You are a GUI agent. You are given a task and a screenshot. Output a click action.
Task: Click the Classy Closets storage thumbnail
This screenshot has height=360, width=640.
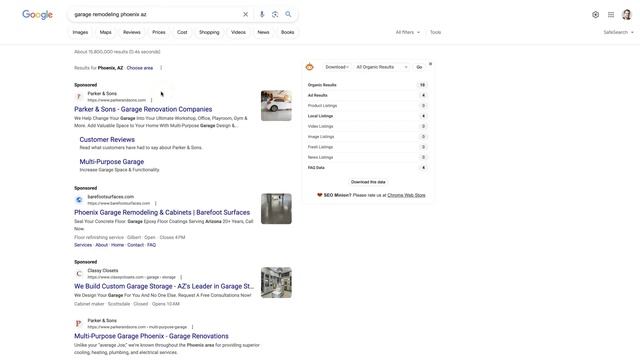[276, 282]
